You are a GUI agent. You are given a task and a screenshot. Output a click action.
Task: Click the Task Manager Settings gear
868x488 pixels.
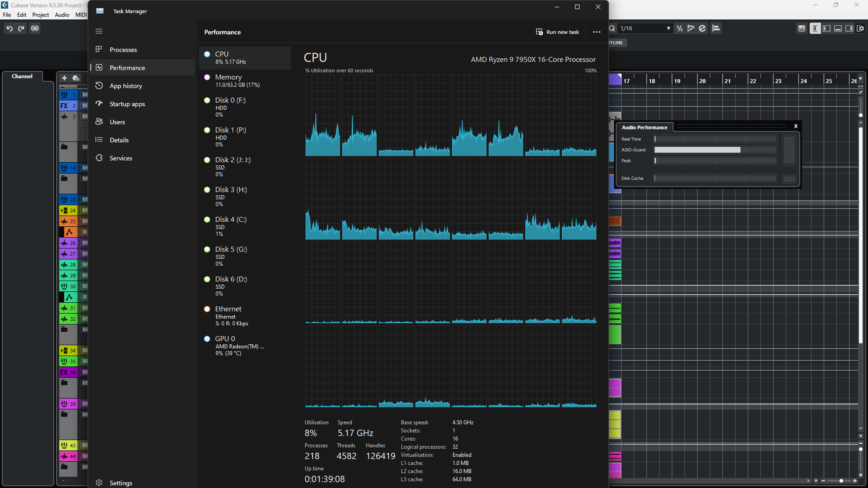99,483
